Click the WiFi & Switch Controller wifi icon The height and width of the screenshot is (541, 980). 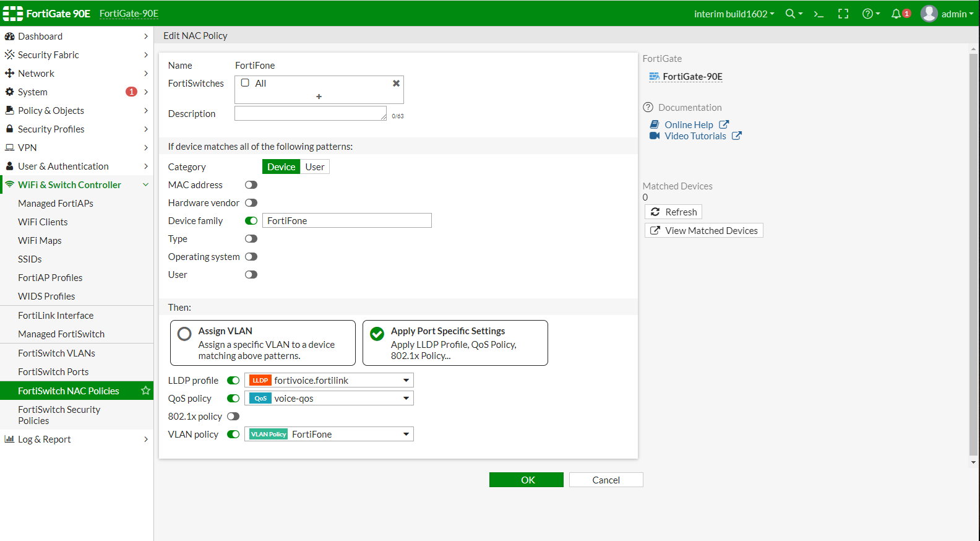click(9, 184)
